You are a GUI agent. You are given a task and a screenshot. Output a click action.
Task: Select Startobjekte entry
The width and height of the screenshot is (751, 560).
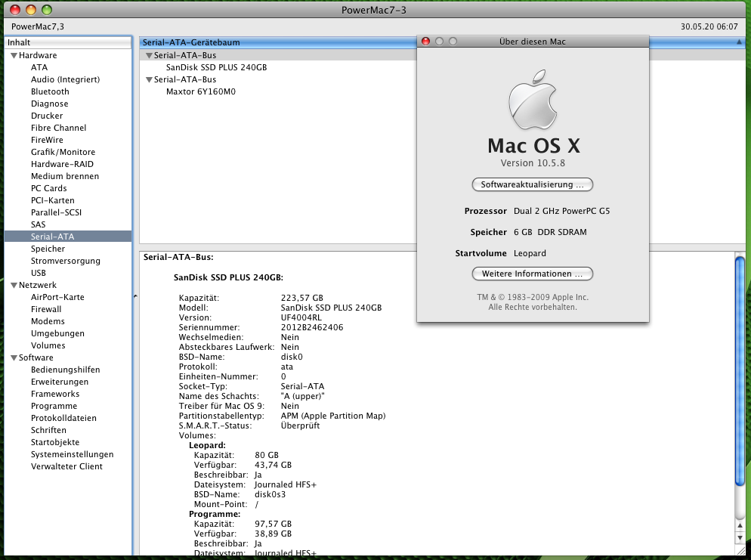click(55, 442)
